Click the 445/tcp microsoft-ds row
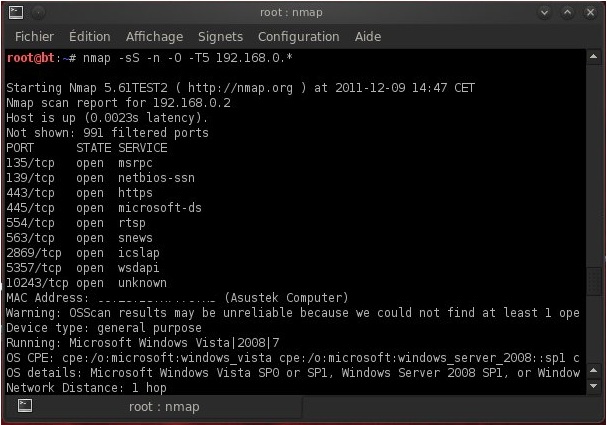Viewport: 607px width, 425px height. (104, 208)
